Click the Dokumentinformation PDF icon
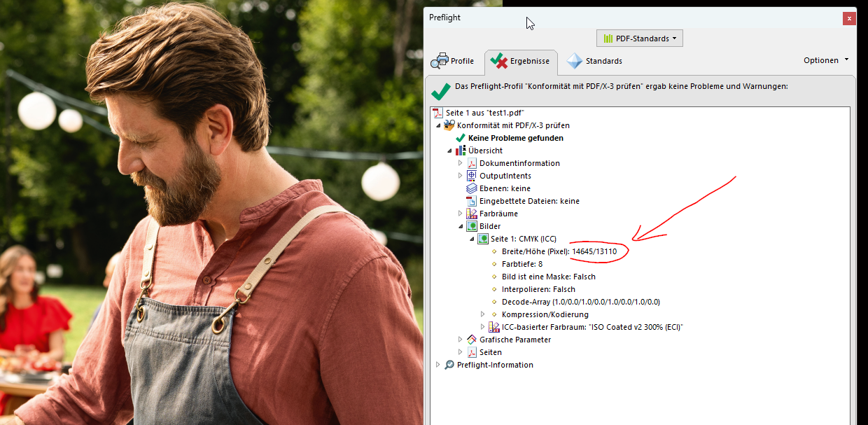Image resolution: width=868 pixels, height=425 pixels. pos(472,163)
